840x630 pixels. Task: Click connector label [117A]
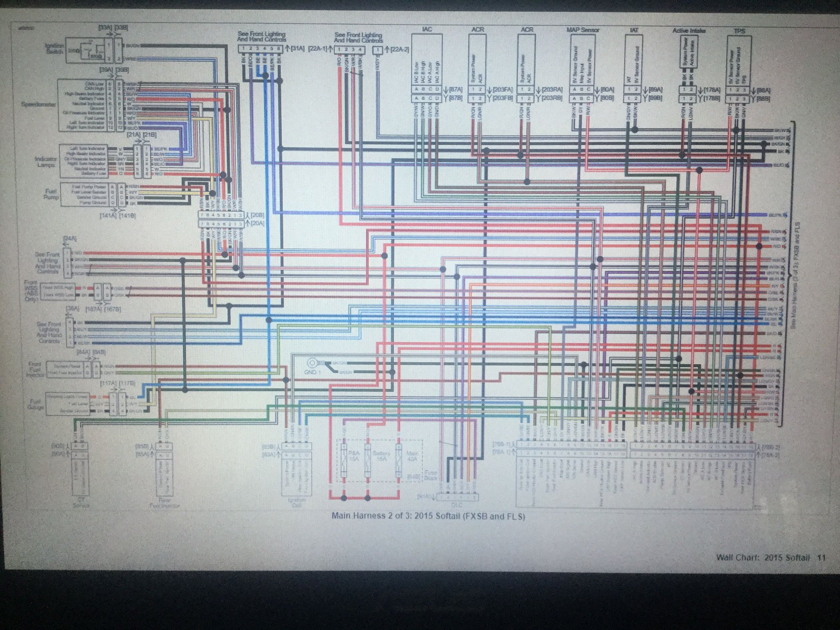tap(108, 384)
